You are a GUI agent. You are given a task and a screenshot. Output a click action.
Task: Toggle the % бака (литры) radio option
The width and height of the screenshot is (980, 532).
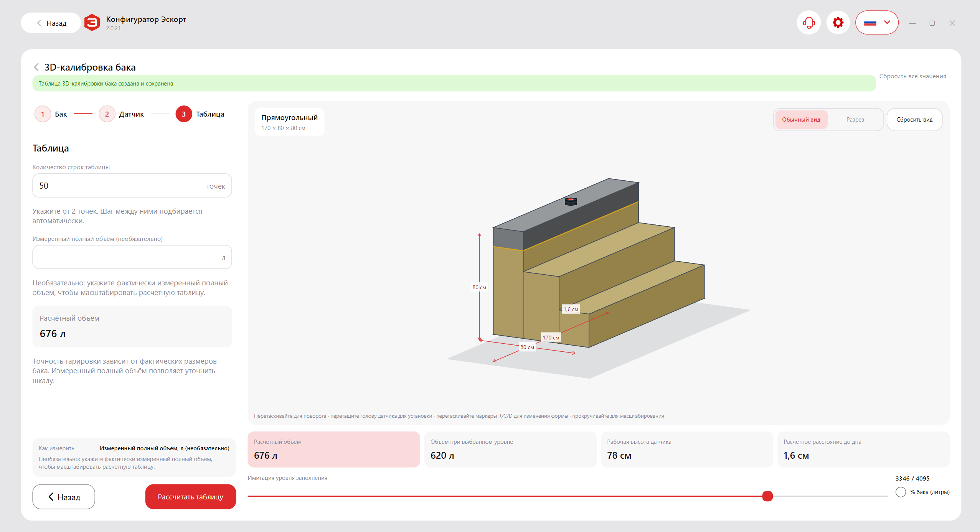(901, 492)
